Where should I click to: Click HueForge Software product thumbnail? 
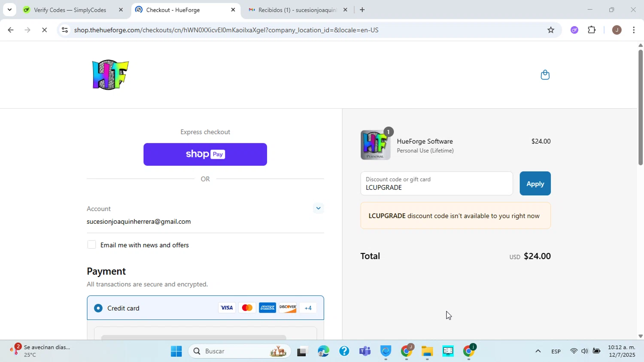375,145
